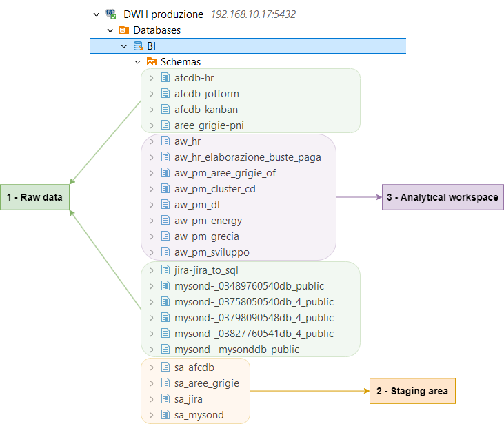504x424 pixels.
Task: Click the Schemas folder icon
Action: point(152,62)
